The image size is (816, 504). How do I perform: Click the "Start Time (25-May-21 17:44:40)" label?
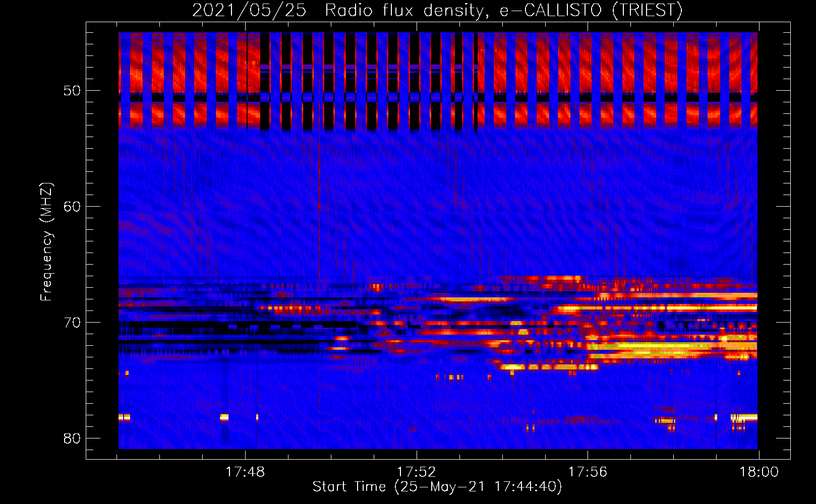[x=437, y=487]
